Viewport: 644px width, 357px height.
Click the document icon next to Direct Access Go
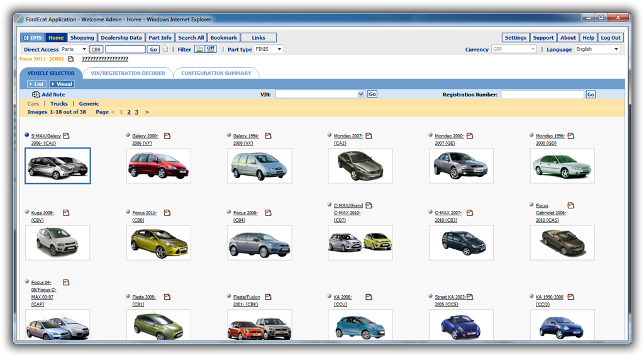(165, 48)
